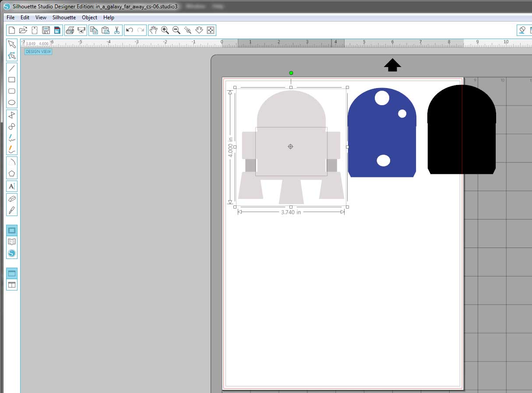The height and width of the screenshot is (393, 532).
Task: Open the File menu
Action: tap(11, 18)
